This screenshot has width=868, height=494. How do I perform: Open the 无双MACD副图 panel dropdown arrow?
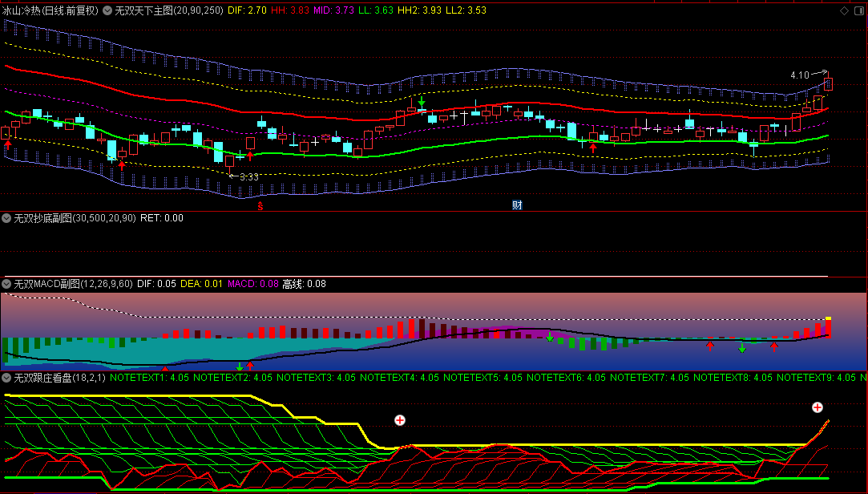click(x=6, y=284)
